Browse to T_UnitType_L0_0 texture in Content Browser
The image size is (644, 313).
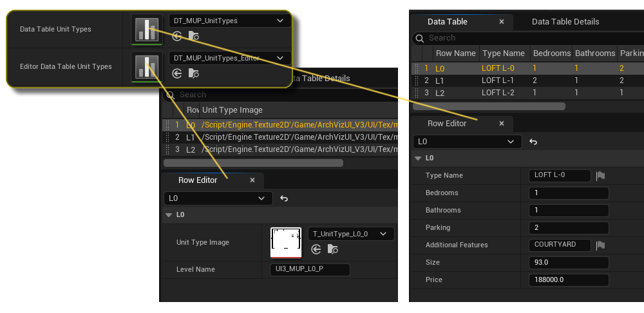[332, 249]
